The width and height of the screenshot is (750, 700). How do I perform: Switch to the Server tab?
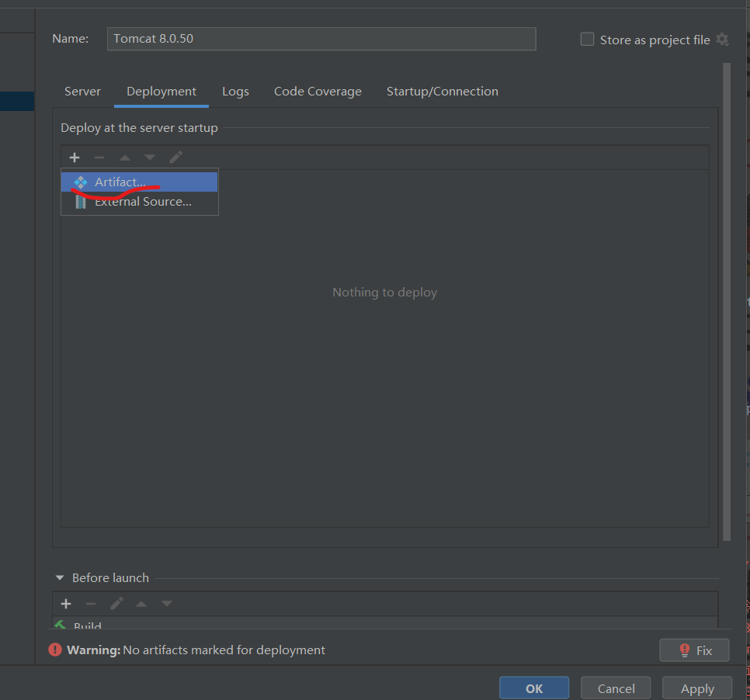(83, 92)
